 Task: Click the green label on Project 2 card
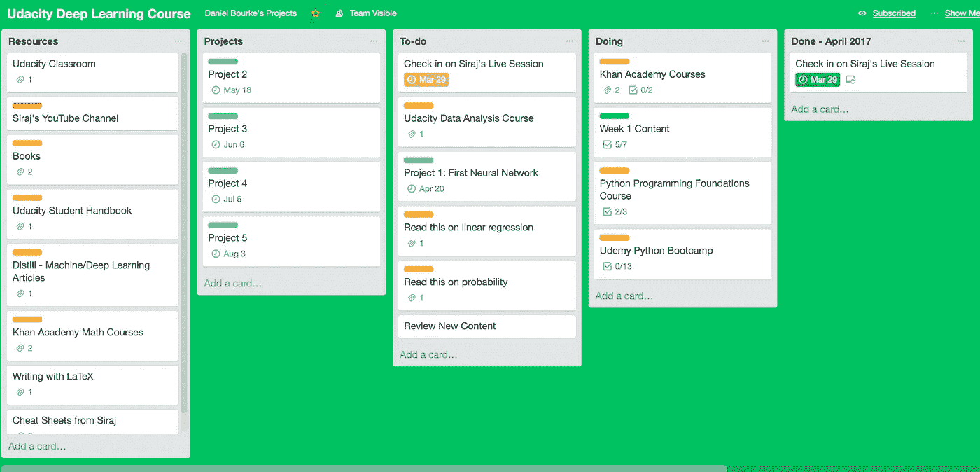click(223, 62)
